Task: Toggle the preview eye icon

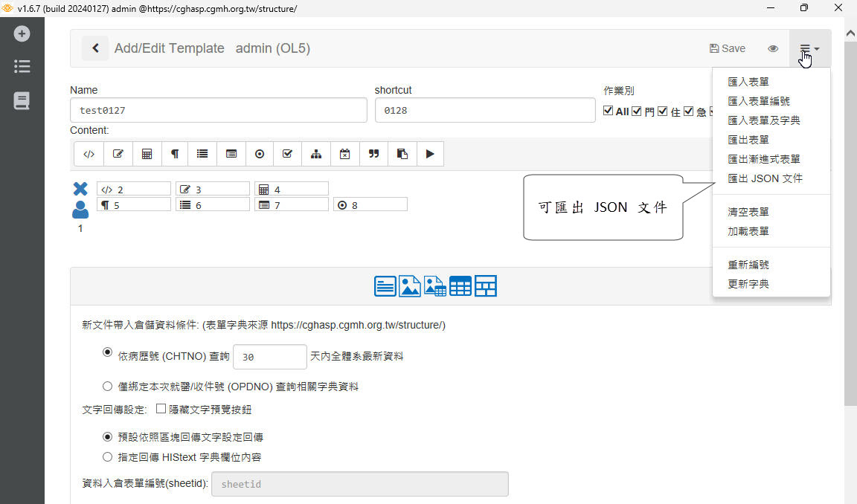Action: tap(773, 48)
